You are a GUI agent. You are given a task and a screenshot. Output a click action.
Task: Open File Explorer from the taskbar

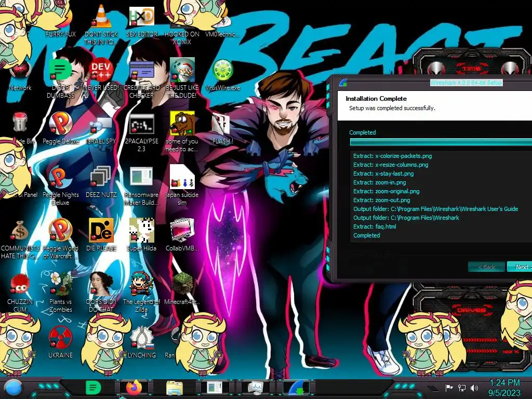pyautogui.click(x=175, y=388)
